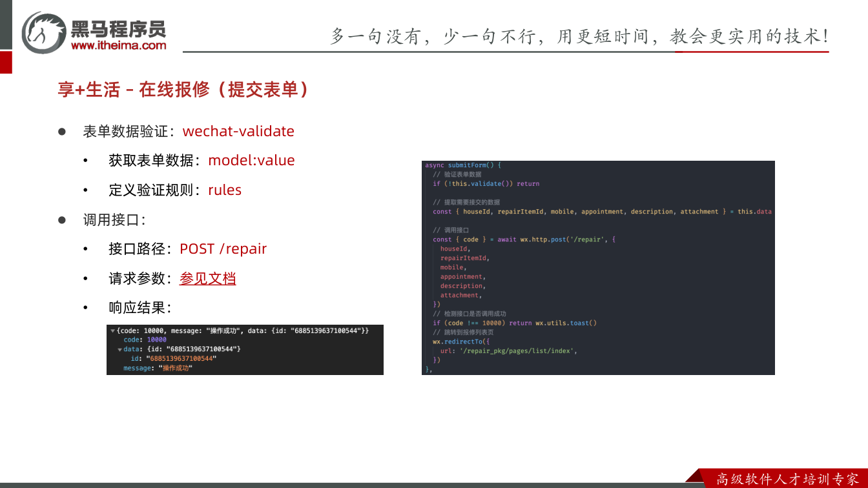The width and height of the screenshot is (868, 488).
Task: Click the code: 10000 line in response
Action: click(145, 340)
